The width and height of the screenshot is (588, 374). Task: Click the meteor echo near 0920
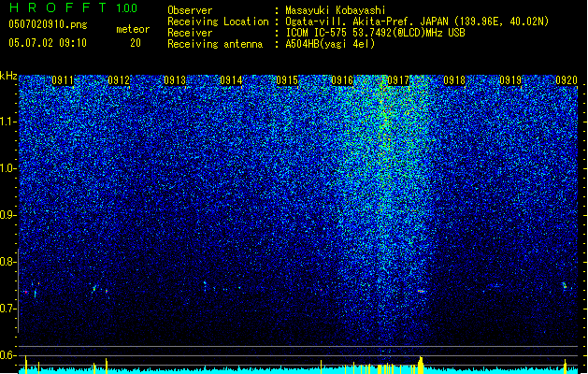(565, 286)
